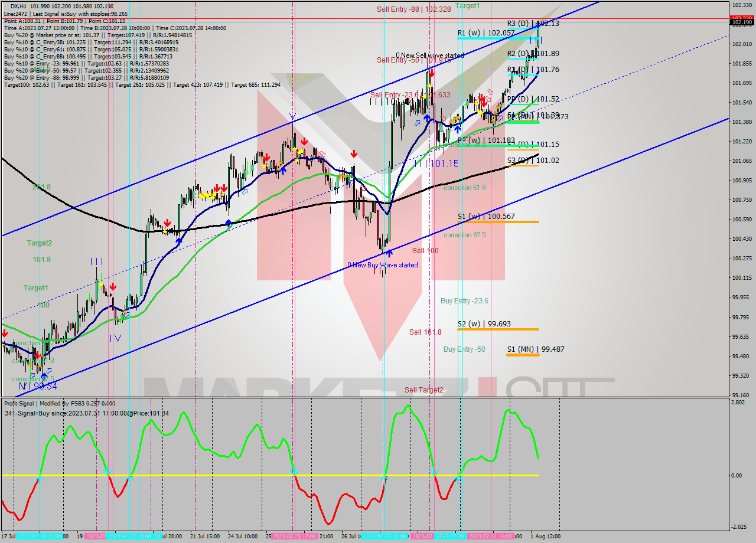Click the green '261.8' fib label
Screen dimensions: 756x543
tap(41, 187)
